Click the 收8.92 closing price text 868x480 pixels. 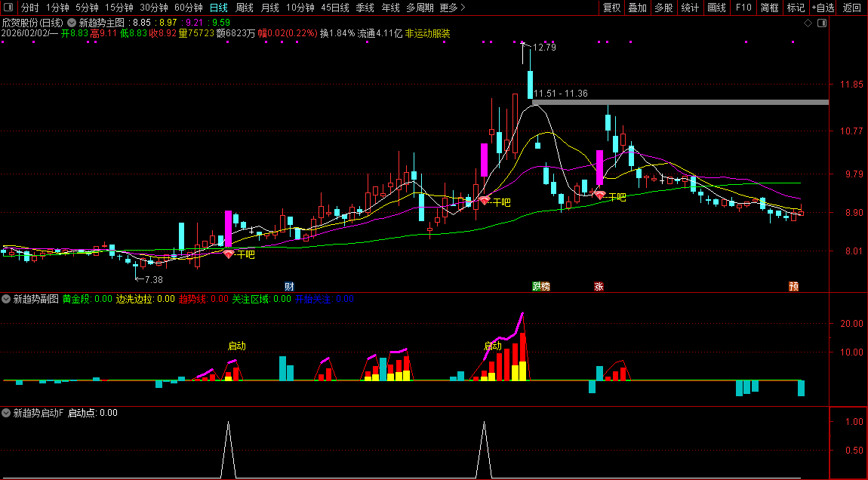(x=163, y=33)
